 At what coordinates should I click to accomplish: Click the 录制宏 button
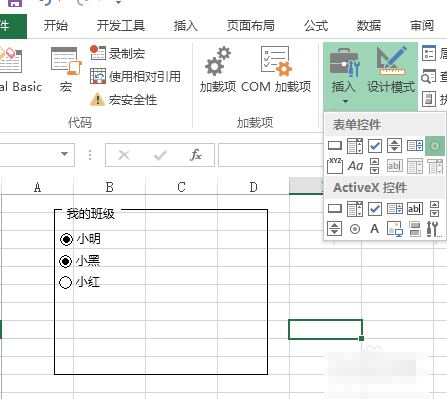pos(118,53)
